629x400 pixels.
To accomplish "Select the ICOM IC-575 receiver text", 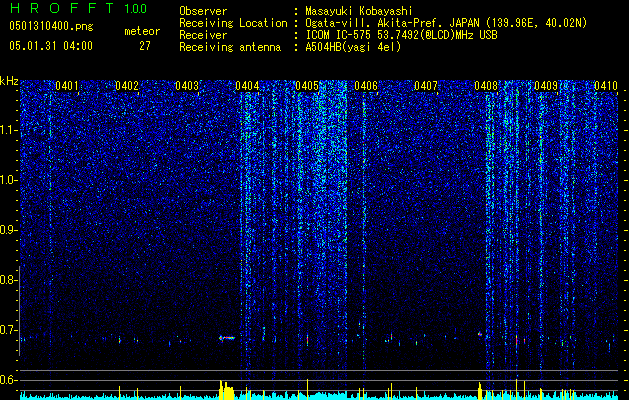I will (401, 35).
